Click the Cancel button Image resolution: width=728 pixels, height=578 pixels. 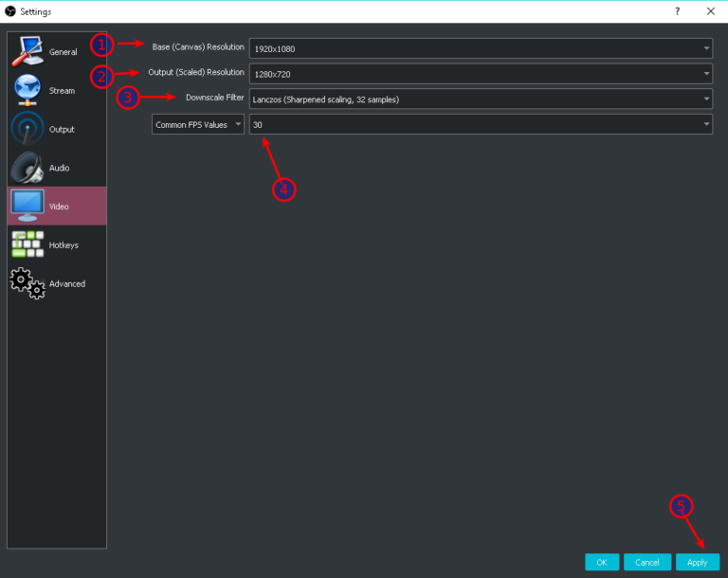click(647, 562)
